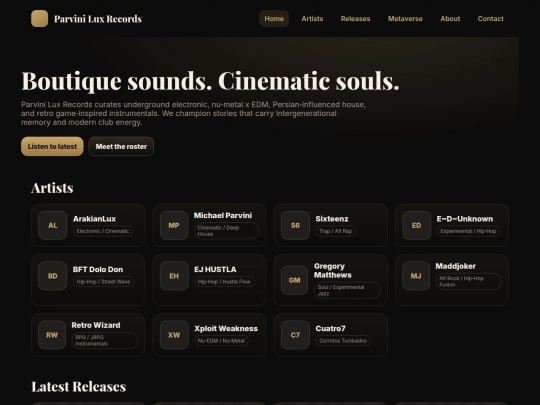
Task: Open the Michael Parvini artist name
Action: [223, 216]
